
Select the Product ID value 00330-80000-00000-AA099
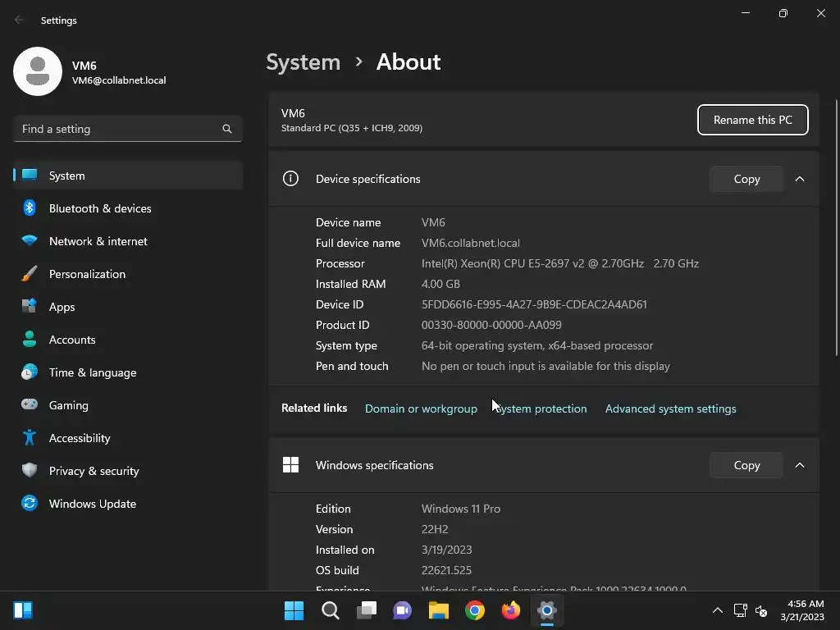(x=491, y=325)
